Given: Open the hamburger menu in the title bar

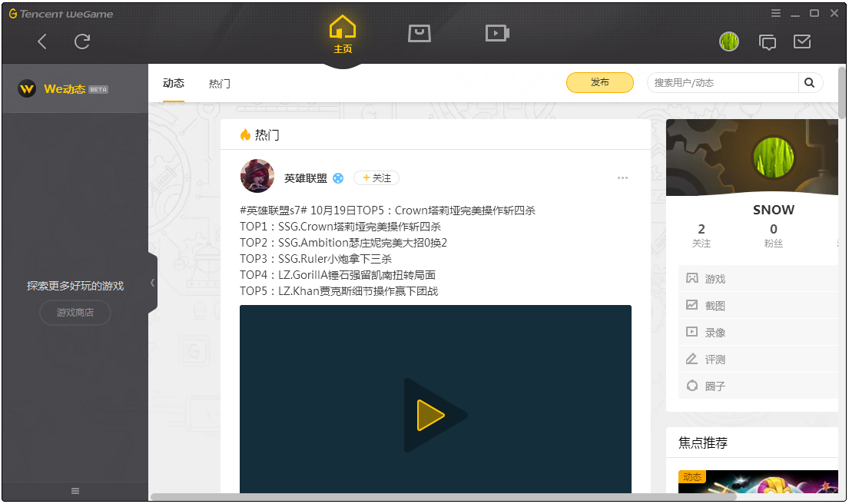Looking at the screenshot, I should coord(776,13).
